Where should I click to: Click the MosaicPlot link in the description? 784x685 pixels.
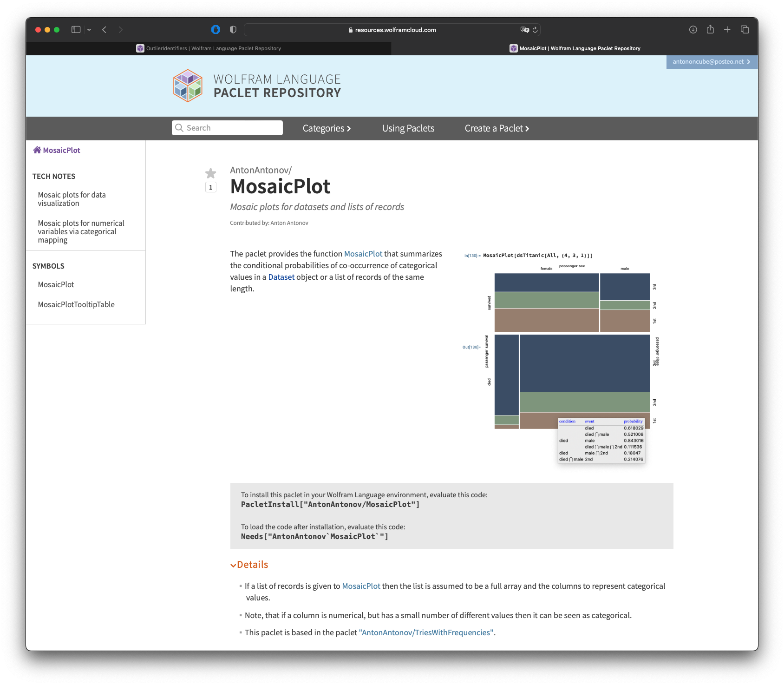tap(363, 254)
